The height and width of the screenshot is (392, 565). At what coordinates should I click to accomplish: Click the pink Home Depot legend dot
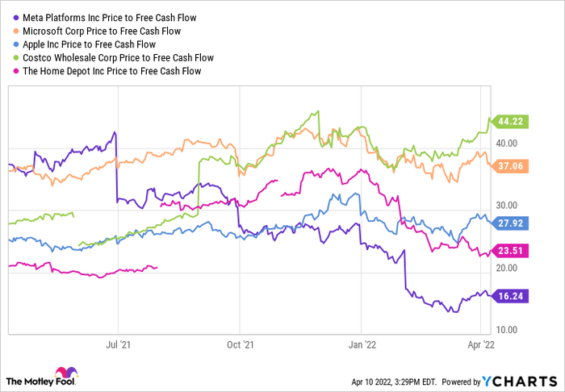pyautogui.click(x=10, y=72)
